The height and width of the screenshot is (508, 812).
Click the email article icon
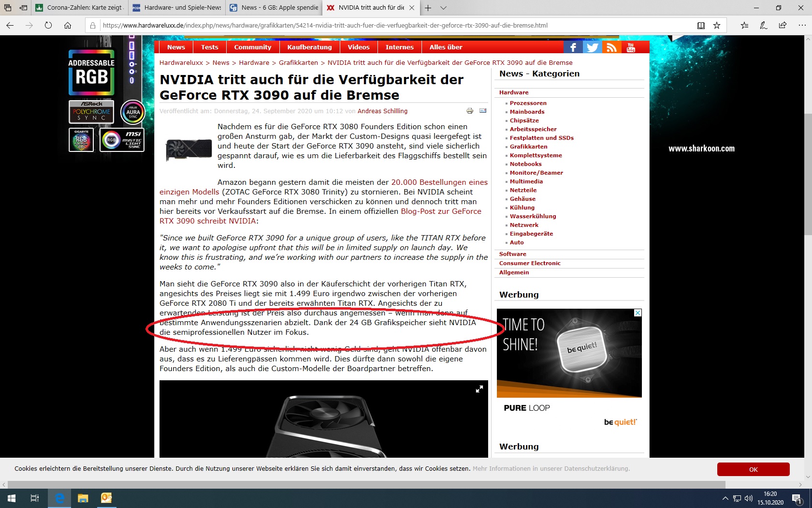(483, 111)
